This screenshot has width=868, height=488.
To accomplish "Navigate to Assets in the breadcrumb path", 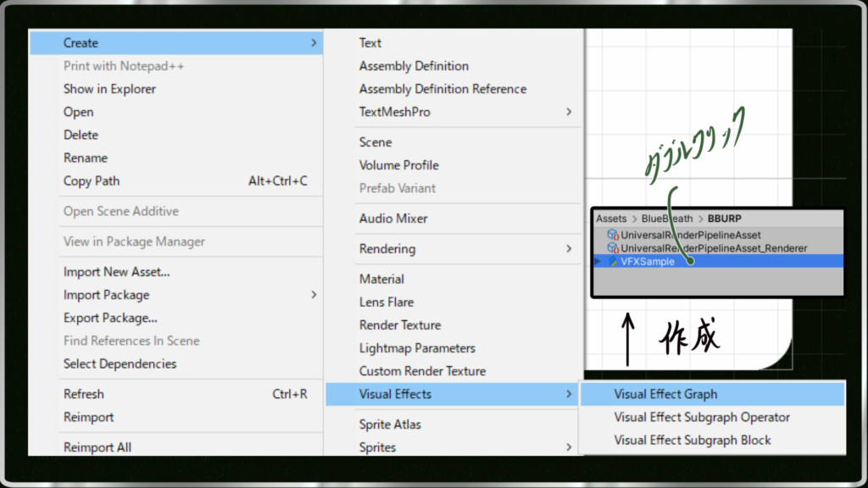I will click(x=611, y=219).
